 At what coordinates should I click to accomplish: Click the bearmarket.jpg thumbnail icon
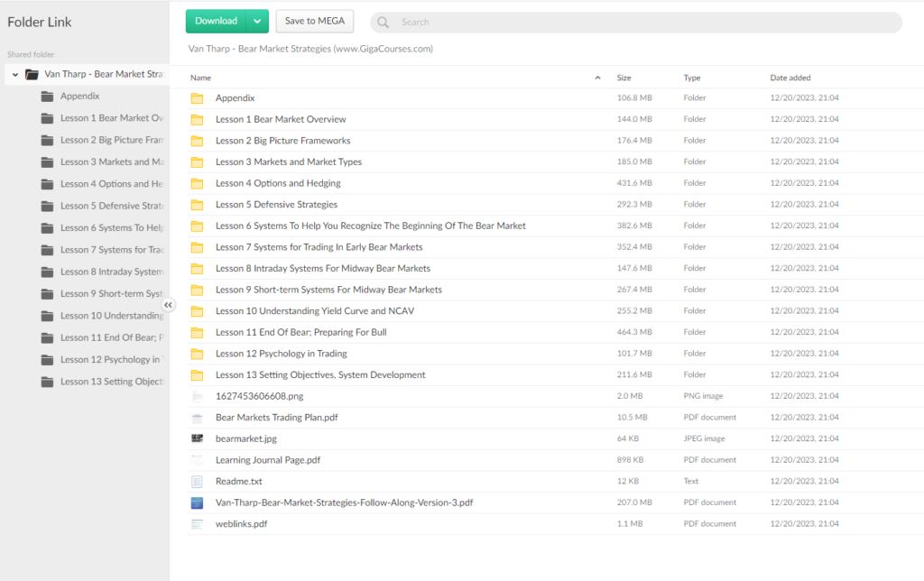[x=197, y=438]
